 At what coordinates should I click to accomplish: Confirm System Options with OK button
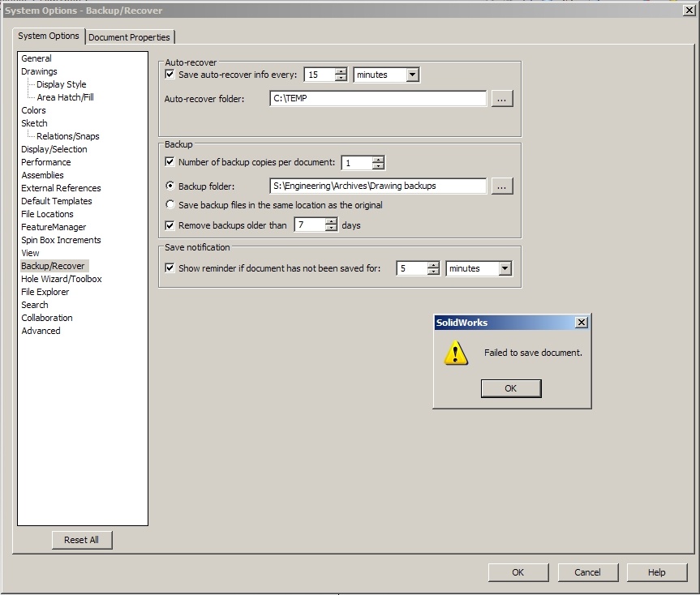(x=517, y=572)
